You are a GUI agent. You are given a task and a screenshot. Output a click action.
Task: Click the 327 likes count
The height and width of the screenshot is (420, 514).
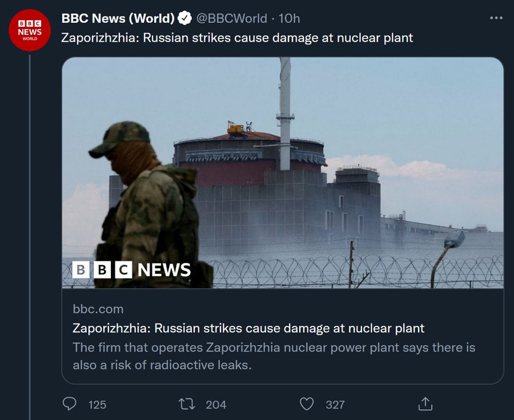[335, 405]
